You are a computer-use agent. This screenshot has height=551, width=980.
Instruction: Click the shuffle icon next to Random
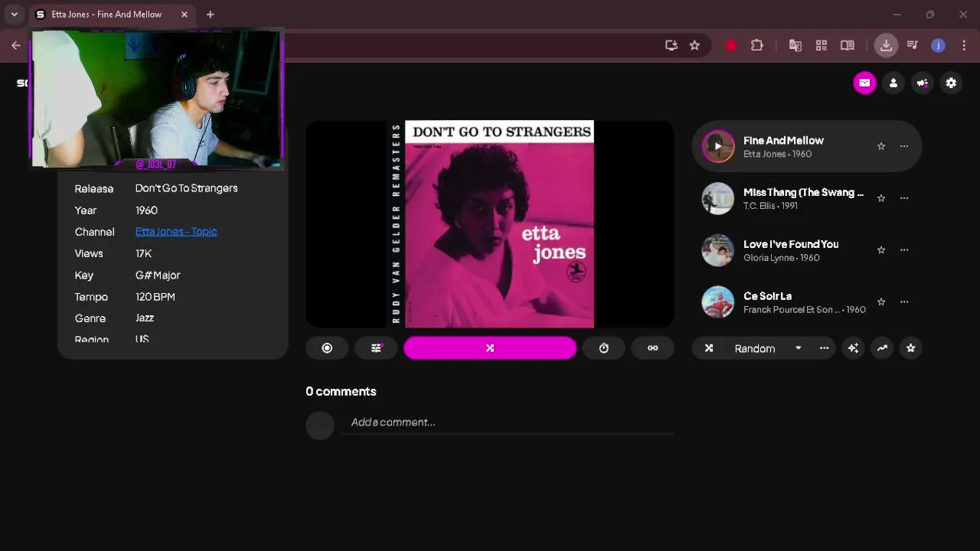[x=709, y=348]
